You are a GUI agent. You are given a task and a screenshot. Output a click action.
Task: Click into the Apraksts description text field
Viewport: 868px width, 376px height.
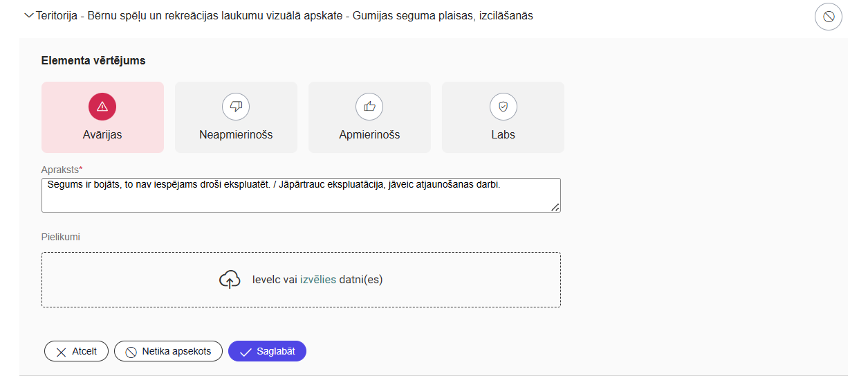pyautogui.click(x=301, y=199)
